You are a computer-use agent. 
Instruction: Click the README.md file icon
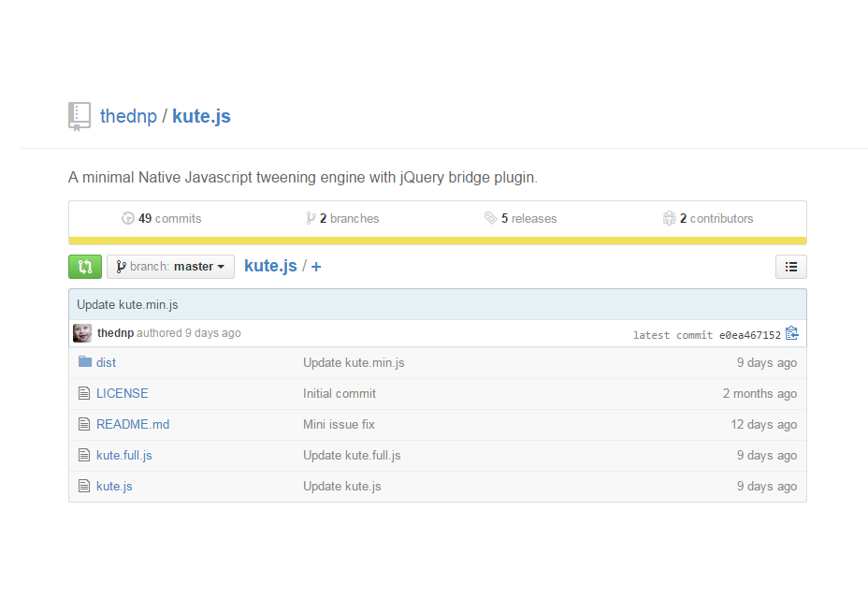click(x=84, y=424)
